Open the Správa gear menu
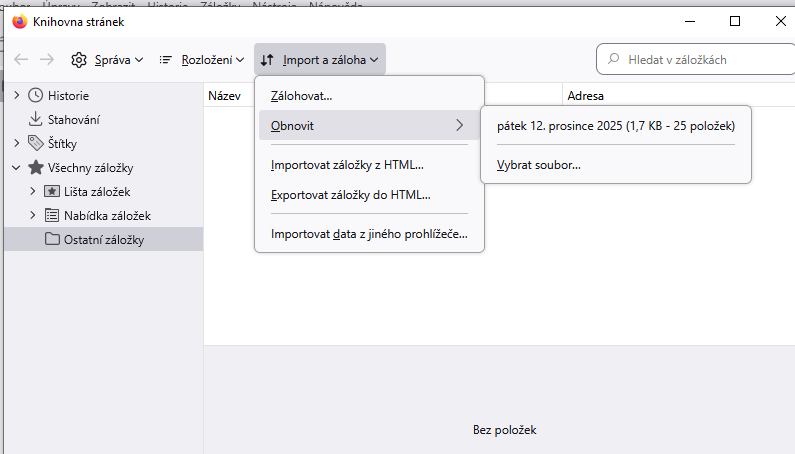This screenshot has height=454, width=795. (107, 60)
